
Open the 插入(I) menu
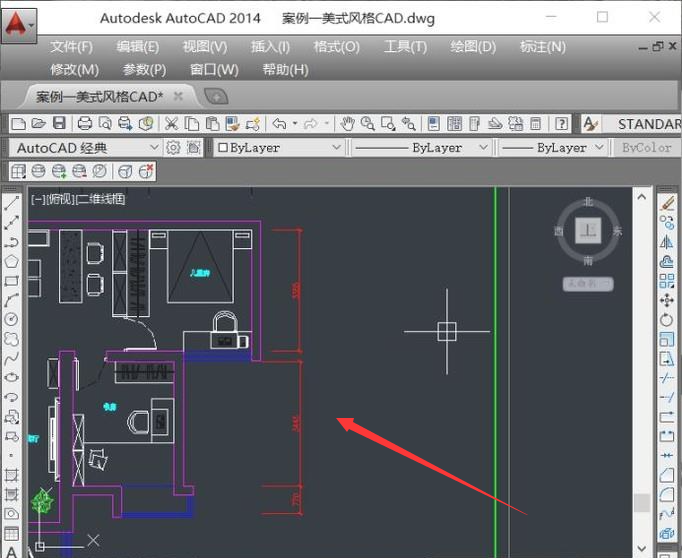270,47
